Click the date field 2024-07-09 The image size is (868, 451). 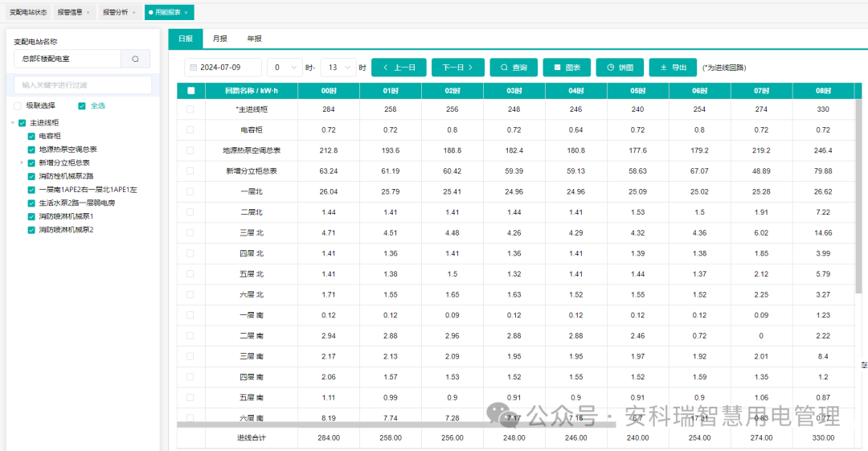(x=223, y=68)
